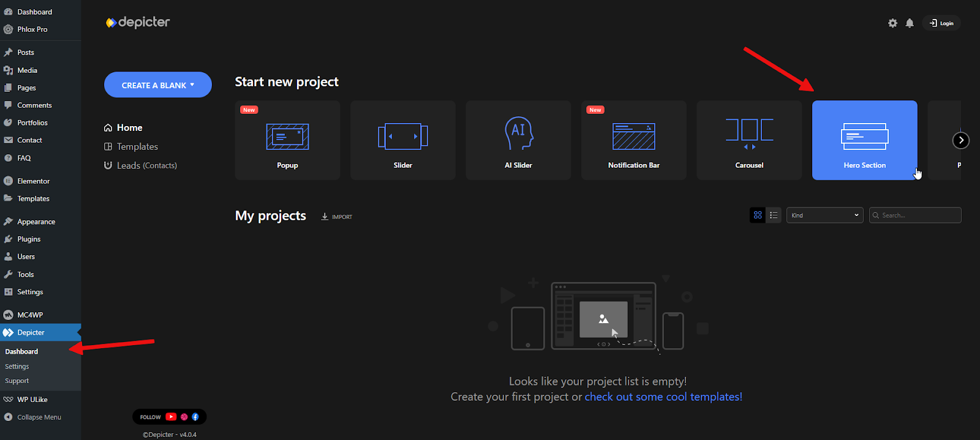Viewport: 980px width, 440px height.
Task: Expand the Create a Blank dropdown button
Action: click(x=158, y=85)
